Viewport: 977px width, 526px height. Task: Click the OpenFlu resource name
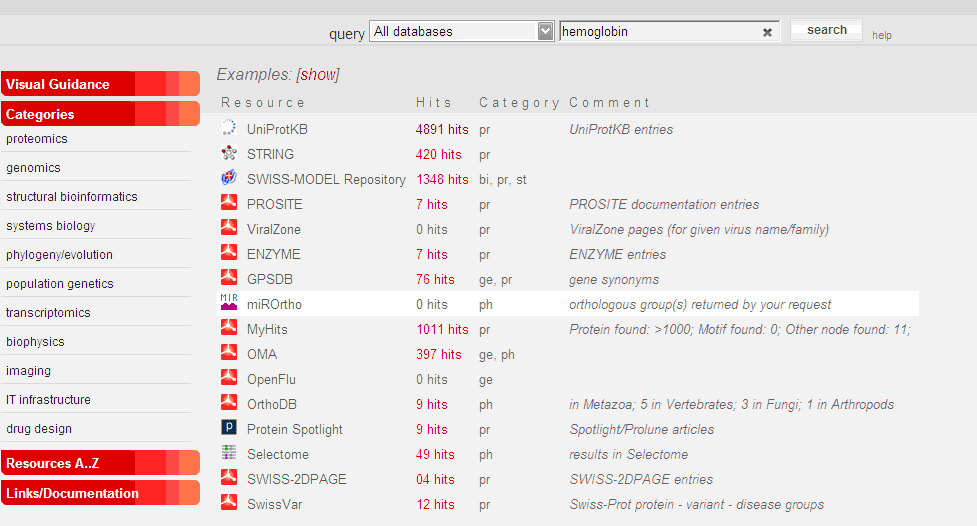271,380
